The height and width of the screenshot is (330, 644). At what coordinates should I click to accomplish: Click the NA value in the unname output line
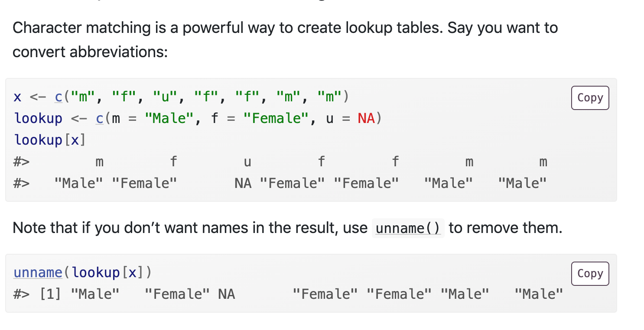coord(226,294)
